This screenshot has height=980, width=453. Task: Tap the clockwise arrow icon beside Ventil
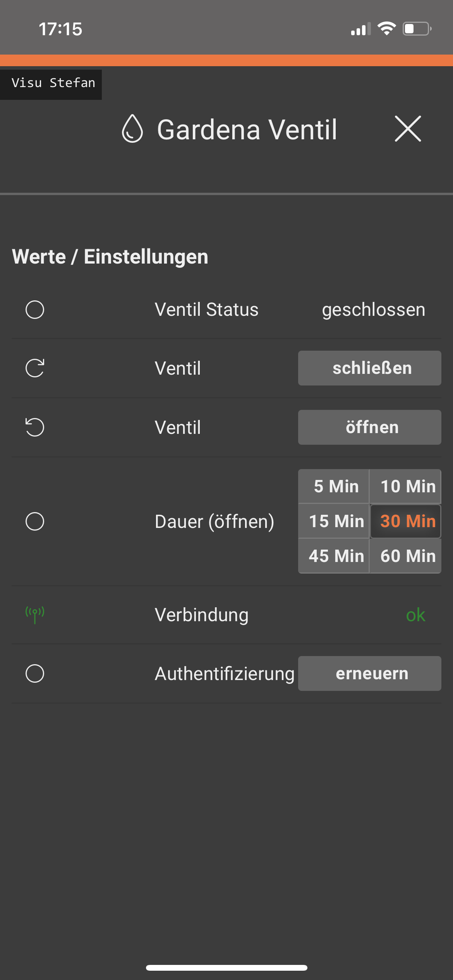pos(35,368)
